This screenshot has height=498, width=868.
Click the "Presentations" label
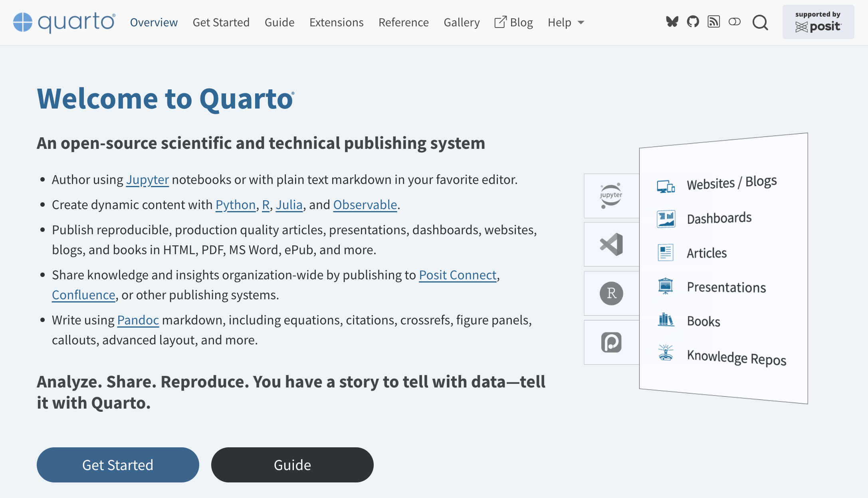[x=726, y=287]
